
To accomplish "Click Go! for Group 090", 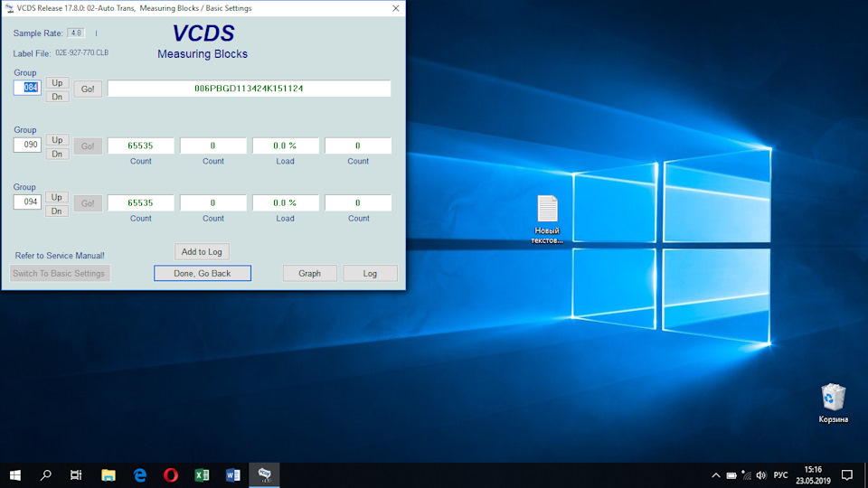I will (x=88, y=146).
